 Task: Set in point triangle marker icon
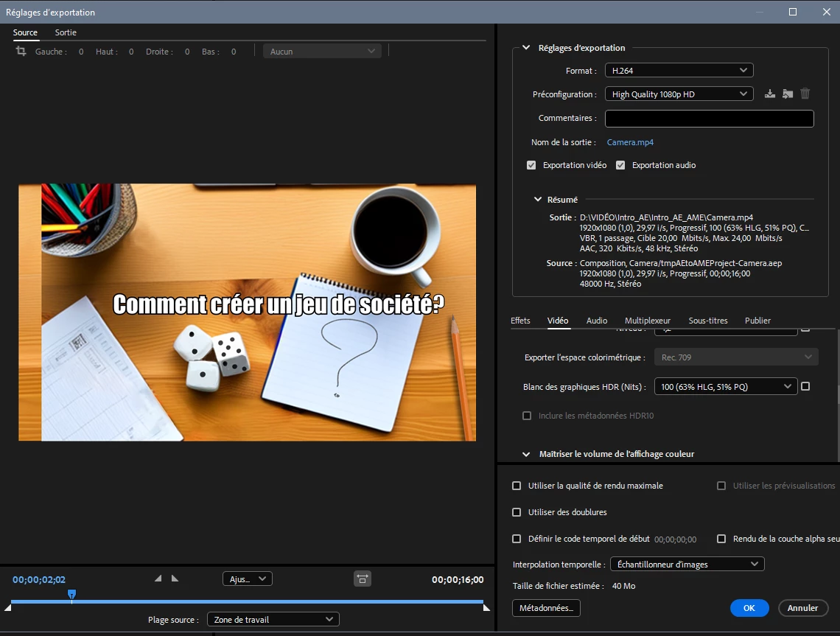(x=158, y=578)
